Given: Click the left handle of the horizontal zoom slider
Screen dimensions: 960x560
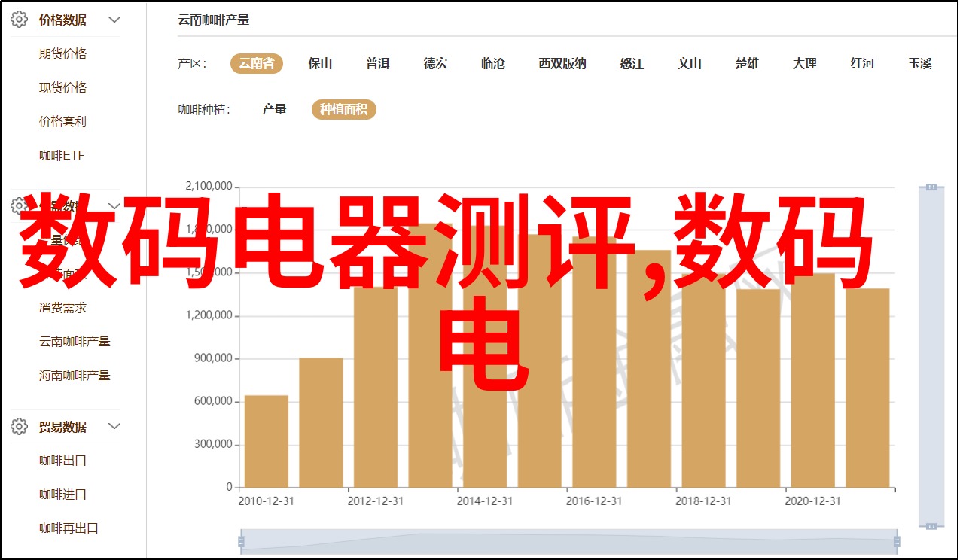Looking at the screenshot, I should (241, 541).
